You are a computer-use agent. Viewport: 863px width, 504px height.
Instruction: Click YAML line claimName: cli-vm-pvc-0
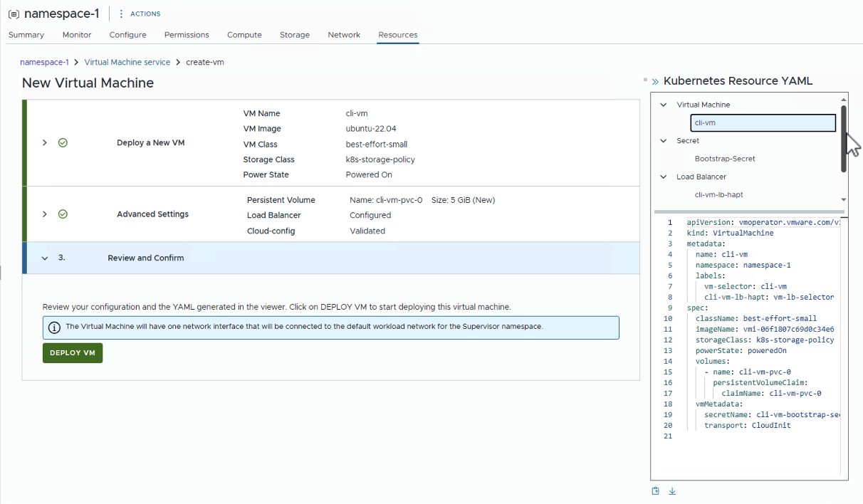(772, 393)
